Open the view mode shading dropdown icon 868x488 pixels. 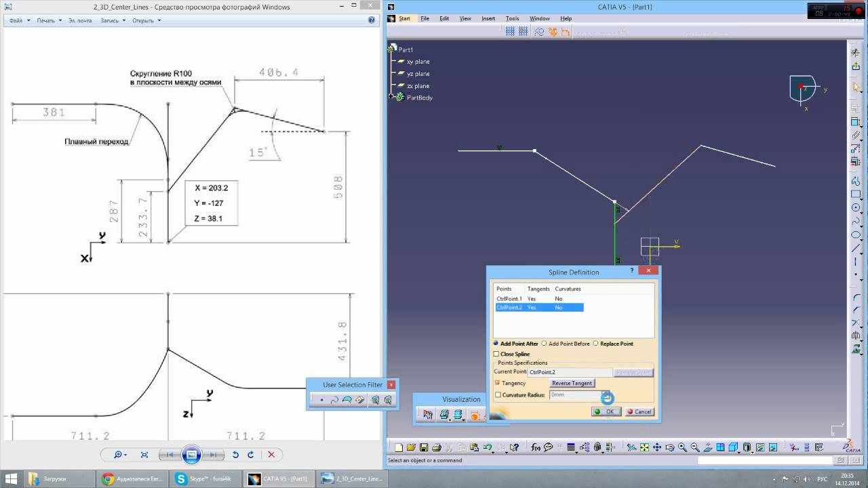(x=747, y=447)
